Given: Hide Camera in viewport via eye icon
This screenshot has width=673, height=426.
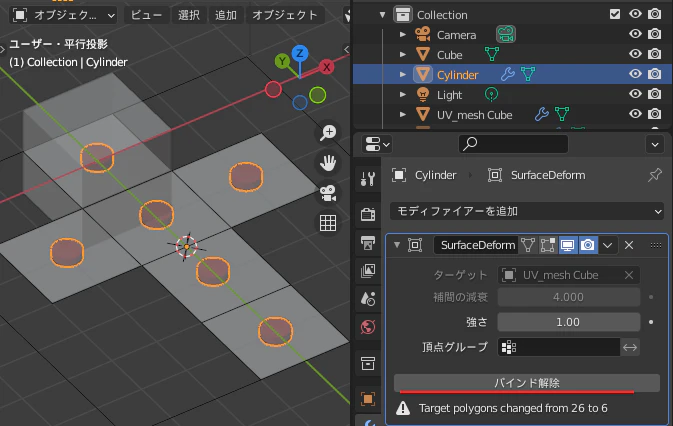Looking at the screenshot, I should (x=635, y=34).
